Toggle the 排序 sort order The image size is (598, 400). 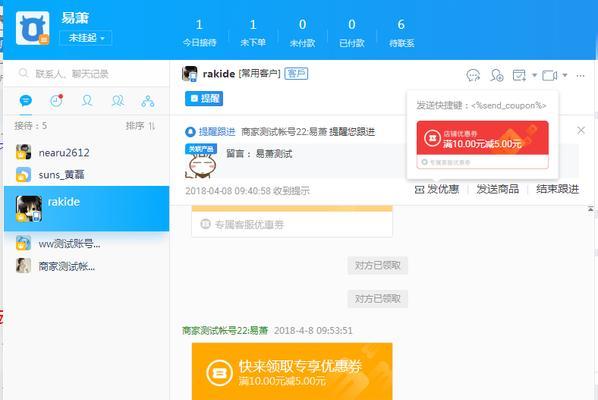pyautogui.click(x=141, y=126)
